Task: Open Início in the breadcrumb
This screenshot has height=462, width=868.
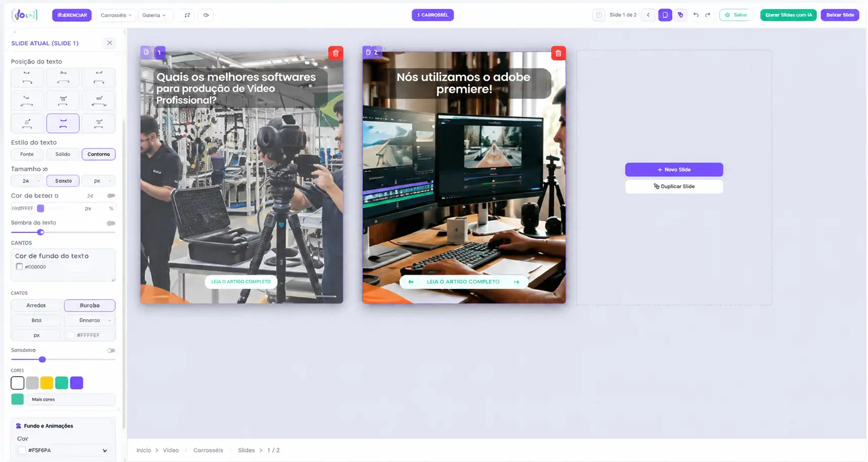Action: tap(143, 450)
